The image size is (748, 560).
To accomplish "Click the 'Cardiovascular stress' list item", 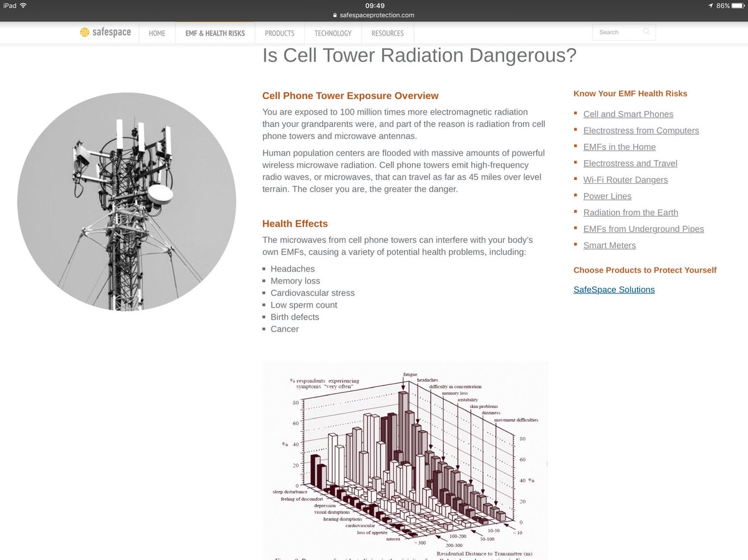I will pos(312,293).
